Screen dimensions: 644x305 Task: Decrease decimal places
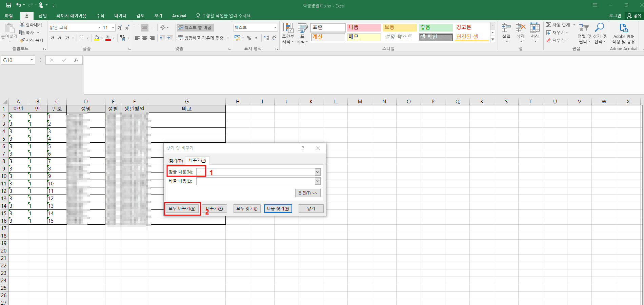[x=274, y=38]
